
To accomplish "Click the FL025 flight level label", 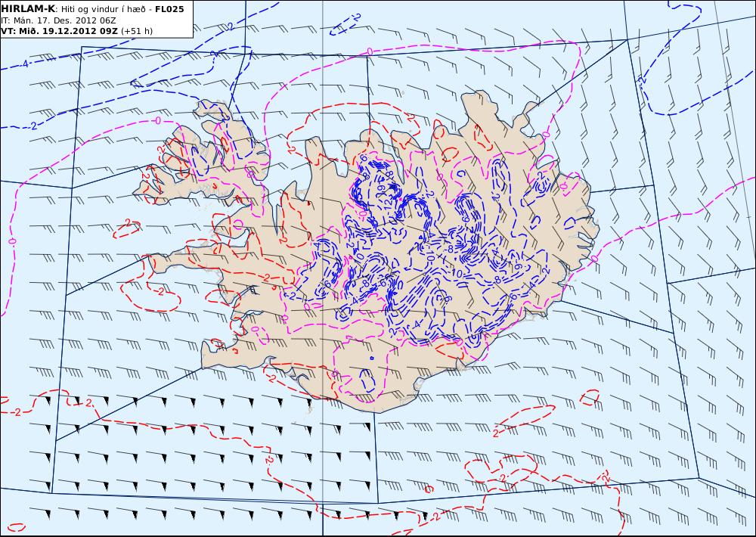I will coord(169,9).
